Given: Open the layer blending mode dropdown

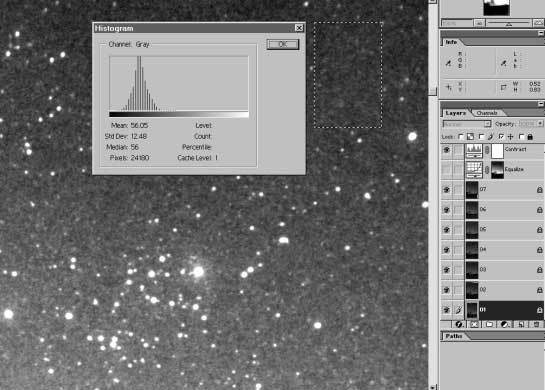Looking at the screenshot, I should (467, 124).
